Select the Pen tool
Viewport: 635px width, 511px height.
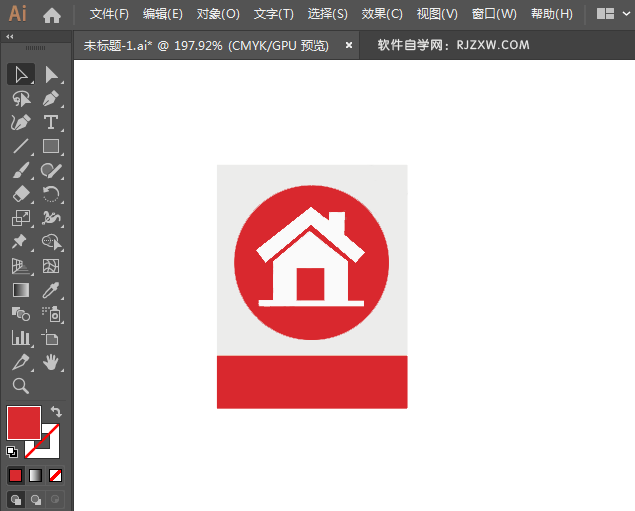tap(51, 98)
